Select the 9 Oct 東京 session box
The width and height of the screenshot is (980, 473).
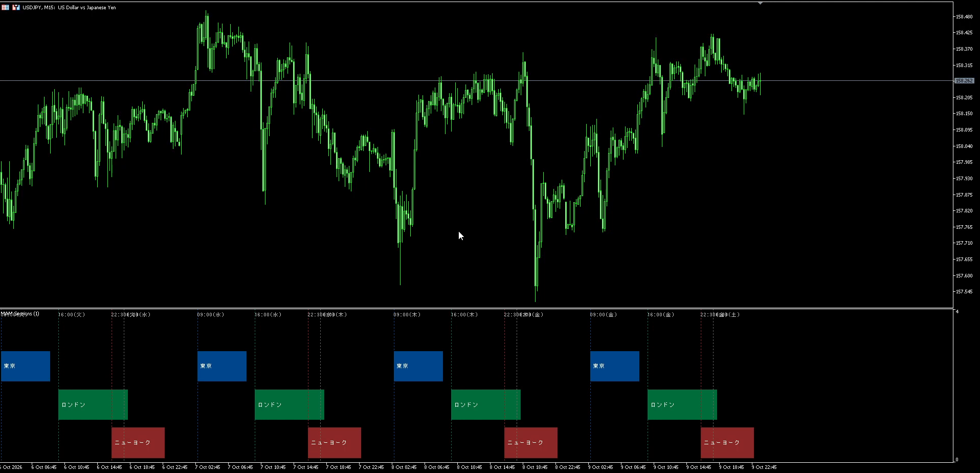[x=615, y=366]
